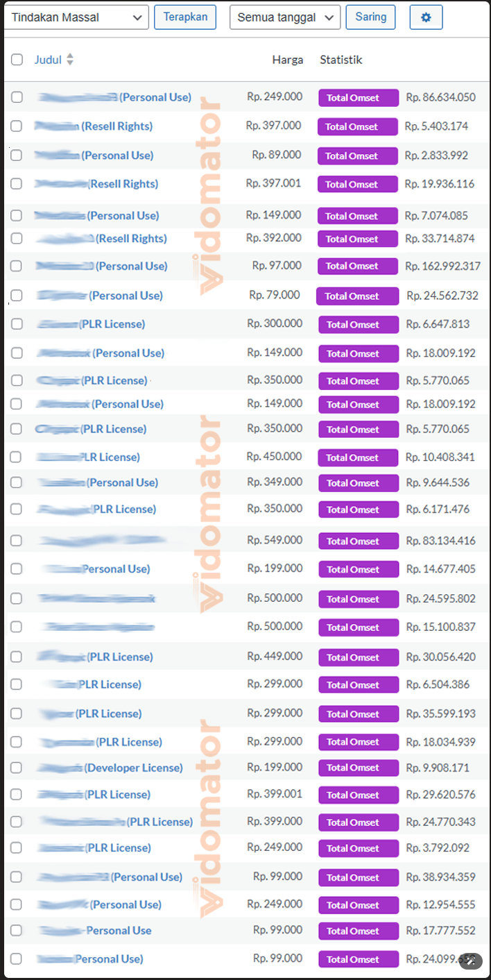Click the magic wand overlay icon
This screenshot has height=980, width=491.
pyautogui.click(x=471, y=961)
